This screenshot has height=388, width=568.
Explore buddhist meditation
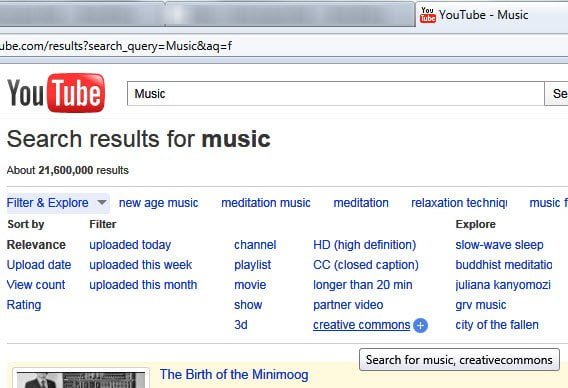pyautogui.click(x=504, y=265)
